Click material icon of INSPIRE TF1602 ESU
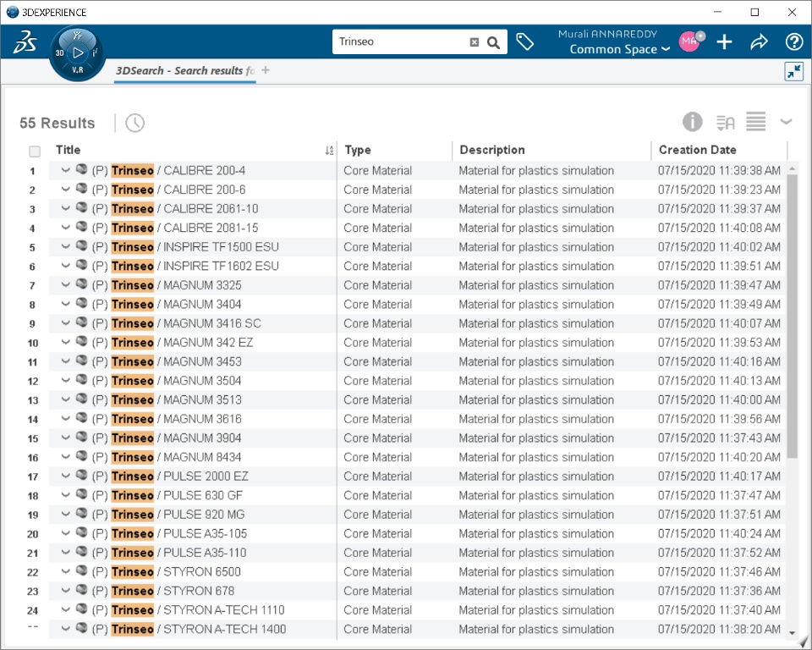This screenshot has height=650, width=812. [81, 265]
